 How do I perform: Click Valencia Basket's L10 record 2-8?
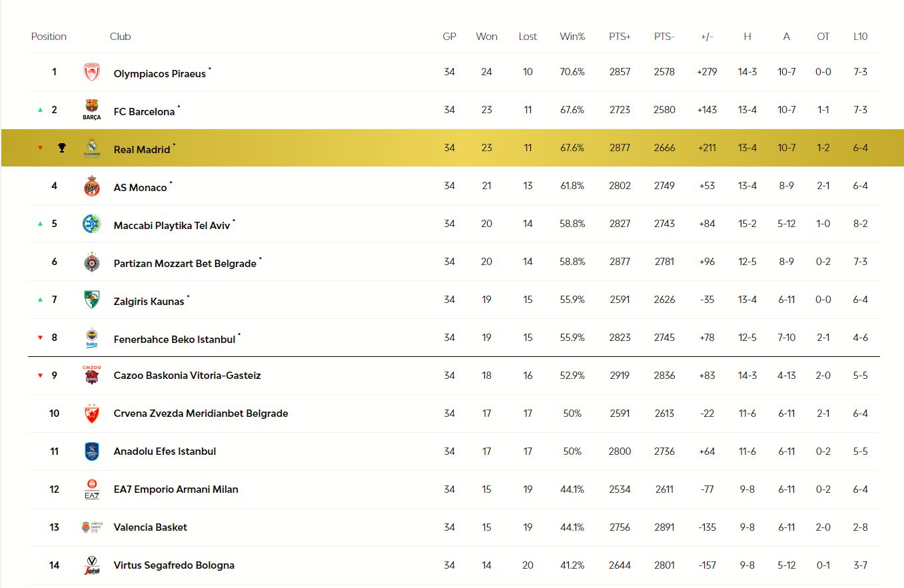click(860, 527)
